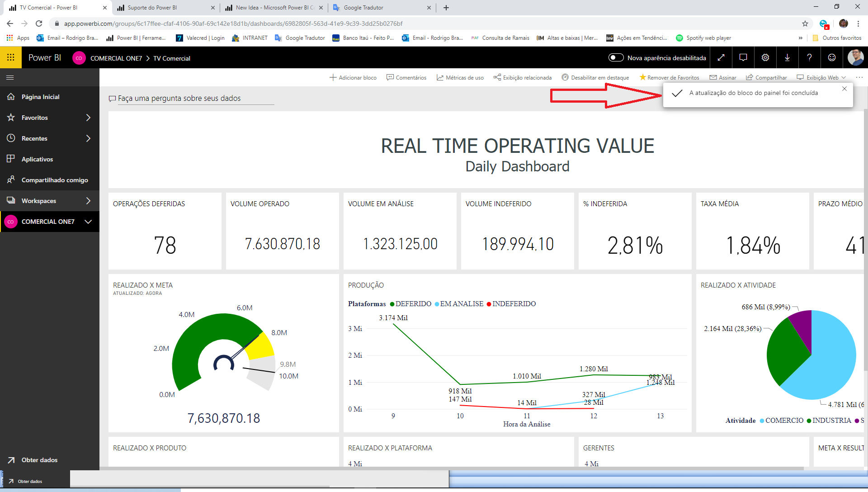This screenshot has height=492, width=868.
Task: Open the Exibição Web dropdown
Action: click(x=821, y=77)
